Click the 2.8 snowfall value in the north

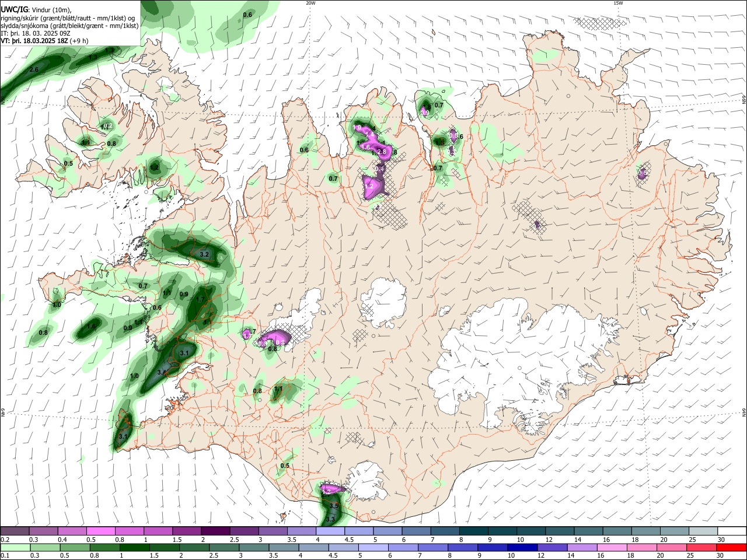(x=382, y=152)
